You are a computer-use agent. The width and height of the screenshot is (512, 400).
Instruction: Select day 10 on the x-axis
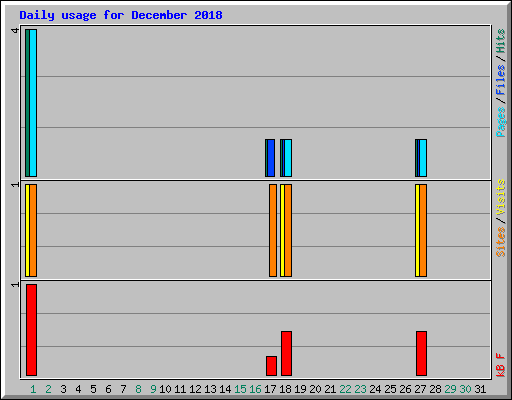coord(165,389)
